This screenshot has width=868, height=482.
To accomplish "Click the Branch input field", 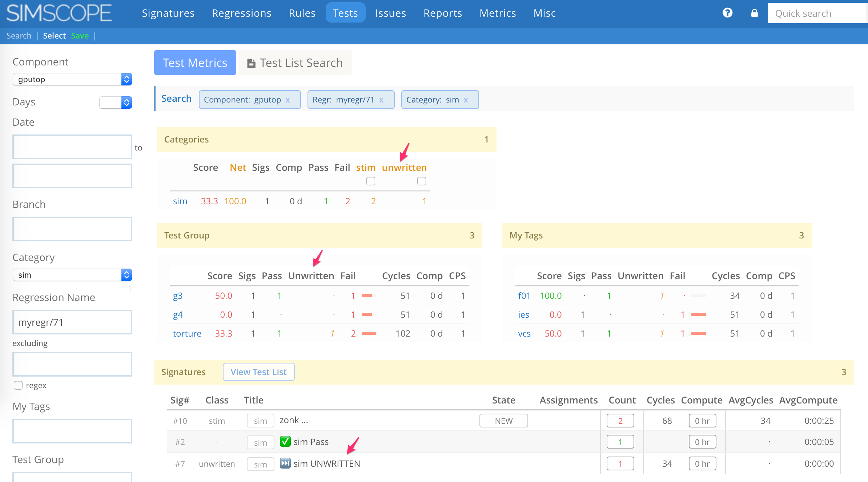I will 72,229.
